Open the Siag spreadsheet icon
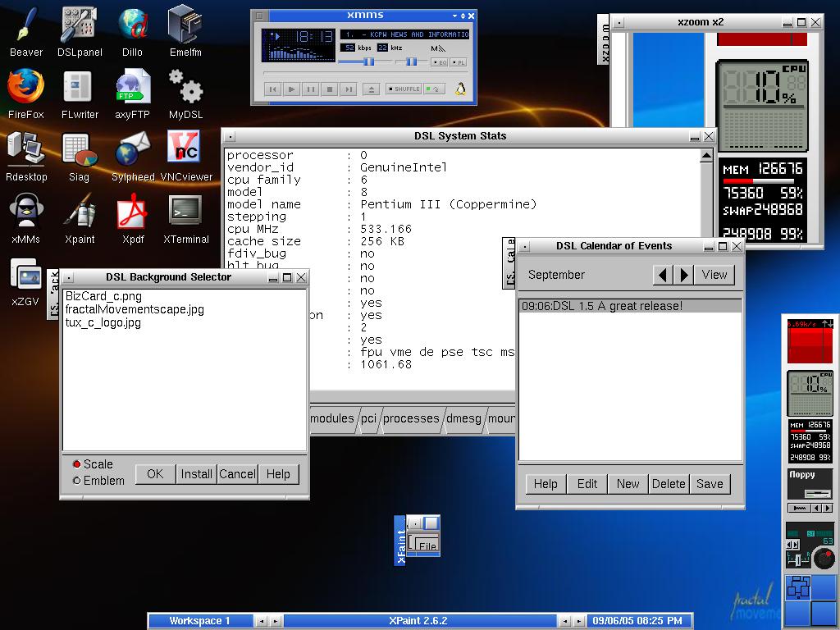Image resolution: width=840 pixels, height=630 pixels. [80, 156]
